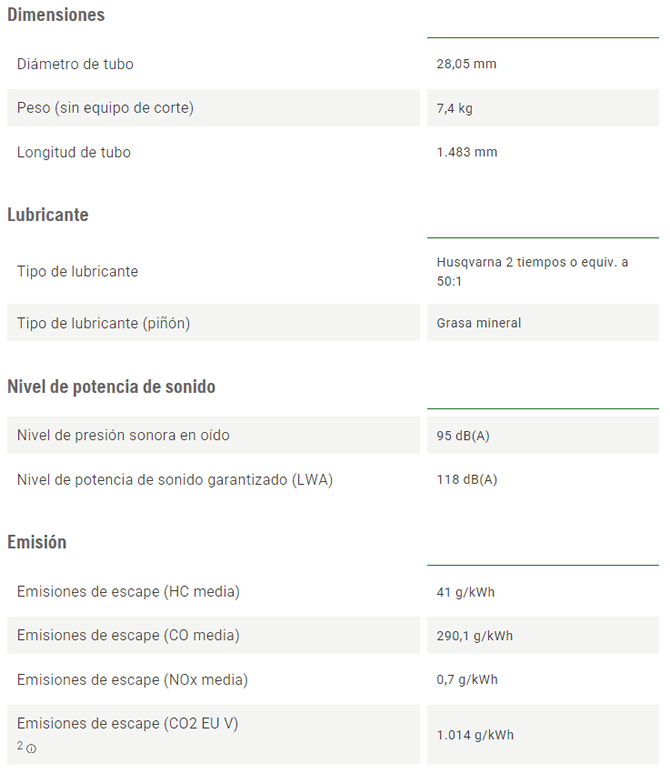Click the 28,05 mm value
670x774 pixels.
pos(466,64)
